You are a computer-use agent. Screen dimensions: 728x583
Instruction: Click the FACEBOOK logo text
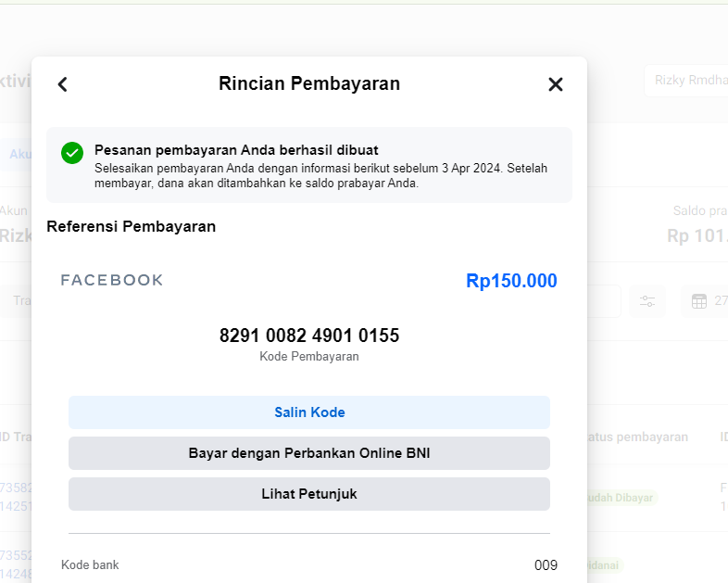[x=112, y=280]
